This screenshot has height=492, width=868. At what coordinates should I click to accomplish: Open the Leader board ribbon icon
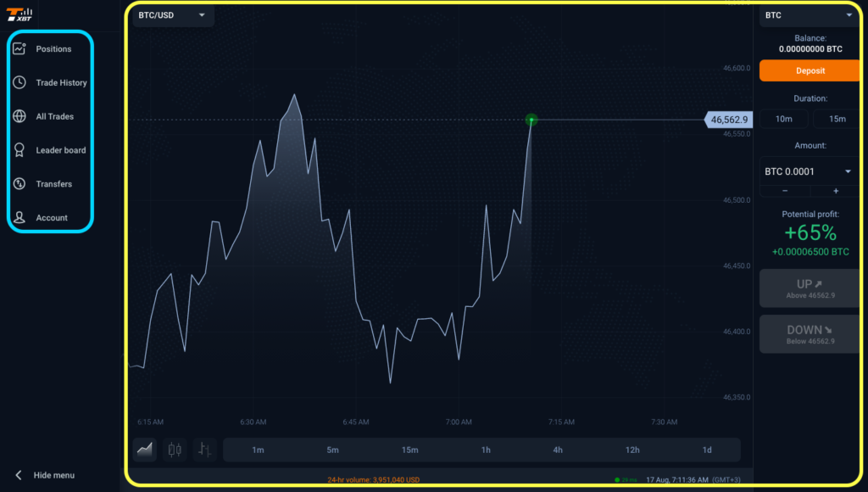(19, 150)
